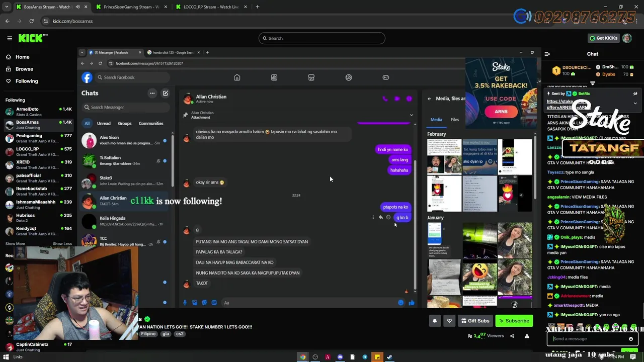Share the stream via share icon
The image size is (644, 362).
click(x=512, y=336)
